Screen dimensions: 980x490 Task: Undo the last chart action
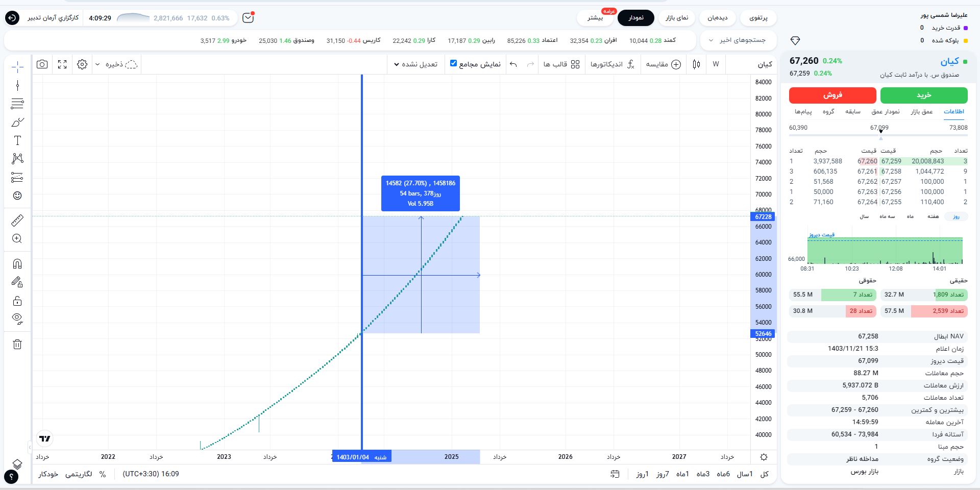coord(513,64)
